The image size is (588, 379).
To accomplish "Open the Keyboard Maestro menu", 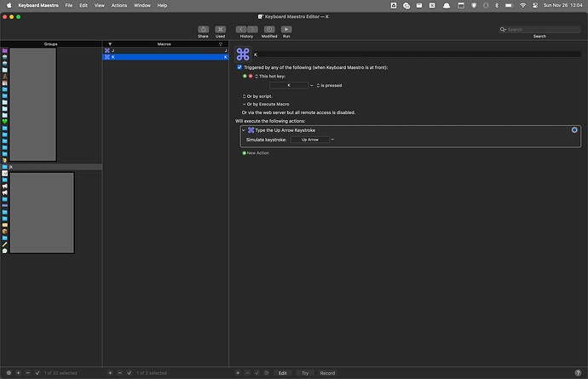I will point(38,5).
